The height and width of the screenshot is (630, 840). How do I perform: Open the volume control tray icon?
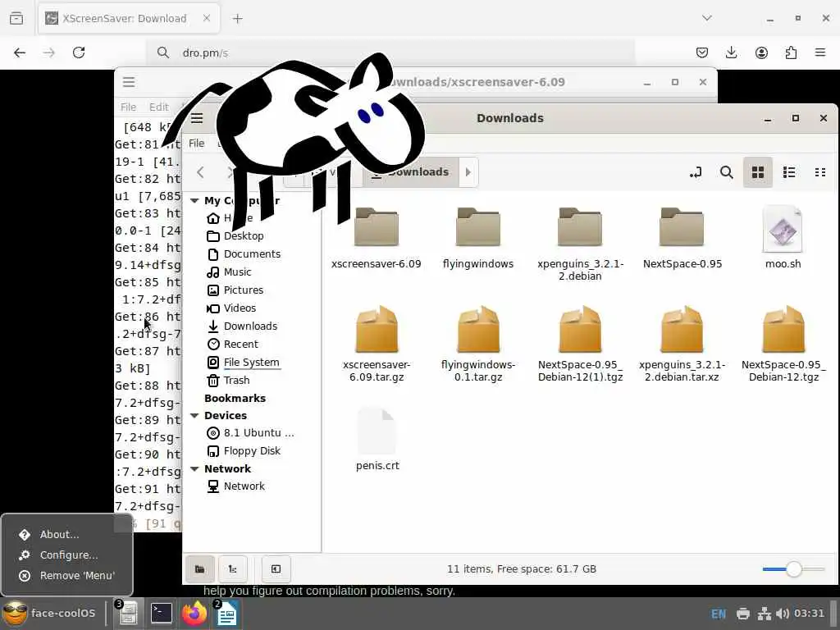pos(782,614)
